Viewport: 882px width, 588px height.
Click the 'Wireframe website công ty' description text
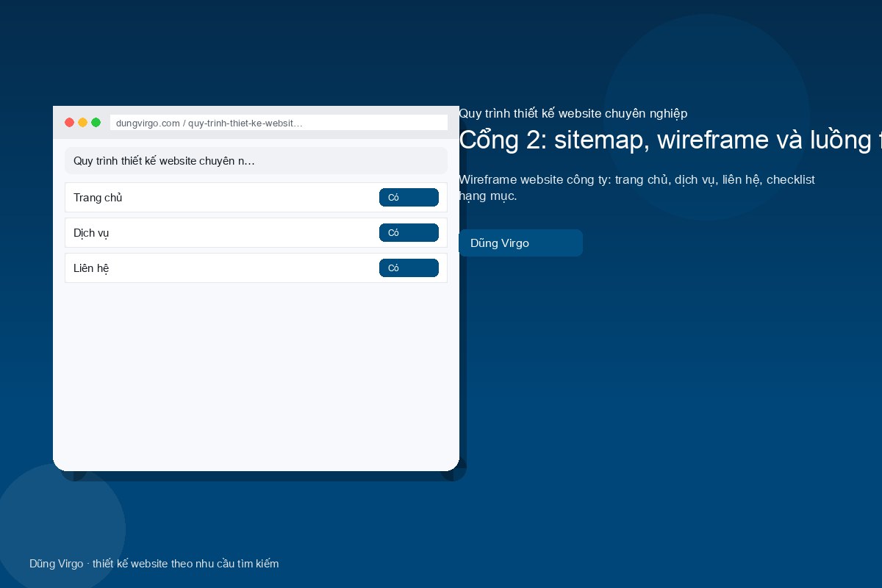[x=637, y=188]
